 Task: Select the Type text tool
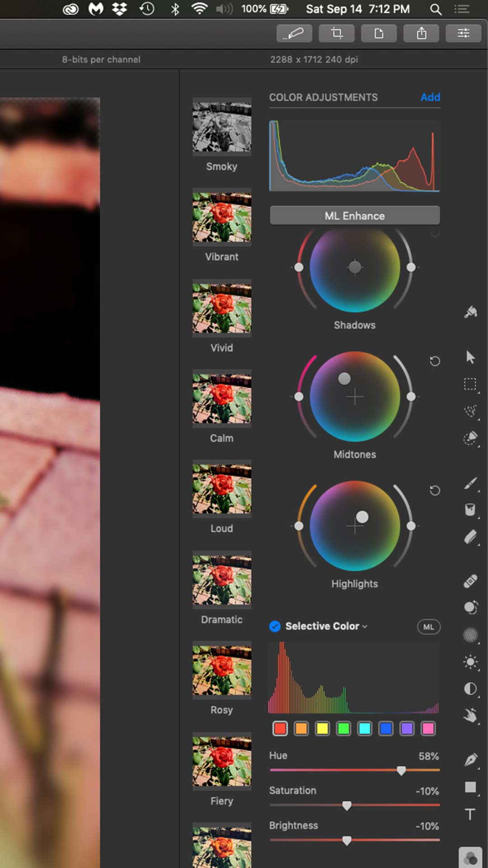tap(470, 814)
